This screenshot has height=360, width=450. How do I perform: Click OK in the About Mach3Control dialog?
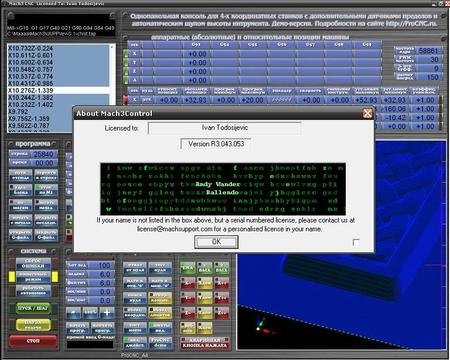[216, 242]
